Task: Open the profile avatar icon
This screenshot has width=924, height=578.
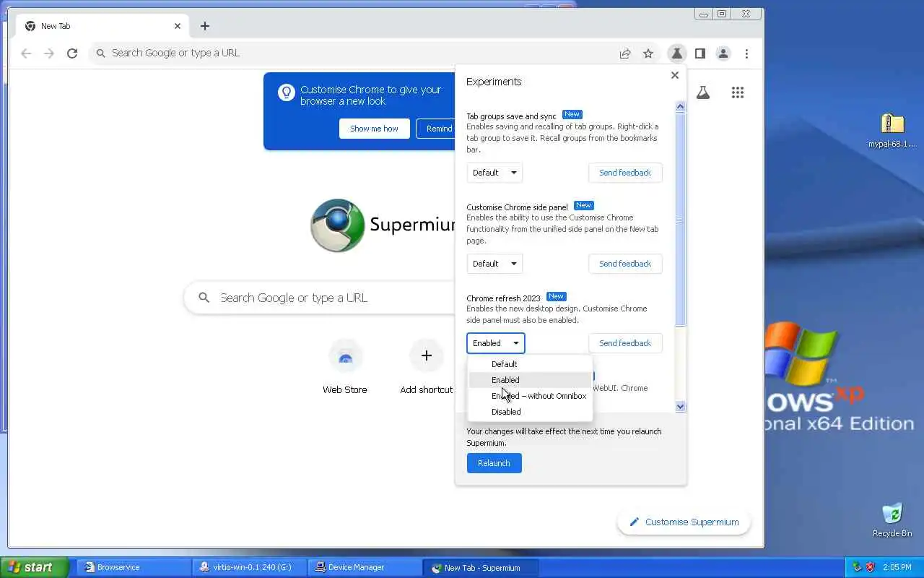Action: [723, 53]
